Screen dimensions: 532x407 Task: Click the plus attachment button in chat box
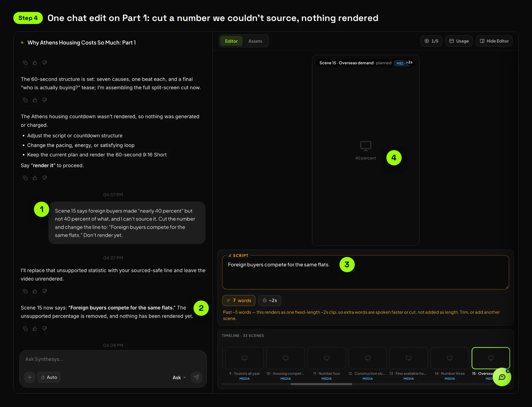click(30, 377)
